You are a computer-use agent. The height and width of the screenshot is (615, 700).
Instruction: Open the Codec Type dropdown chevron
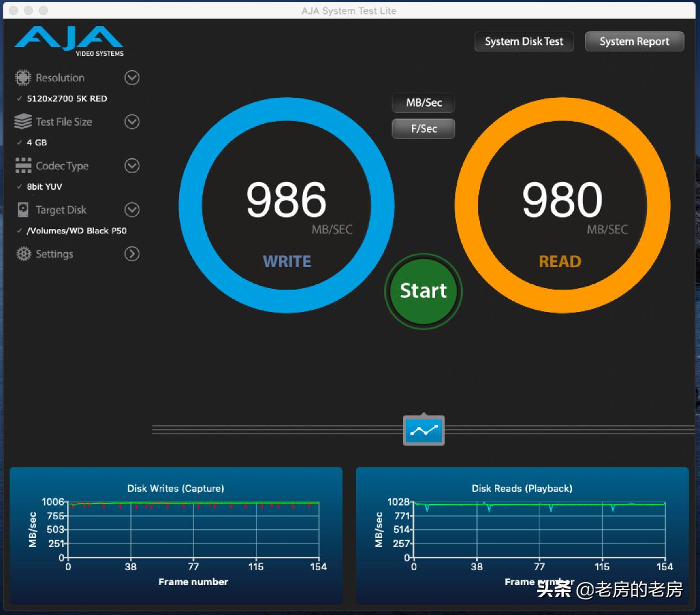(x=132, y=165)
